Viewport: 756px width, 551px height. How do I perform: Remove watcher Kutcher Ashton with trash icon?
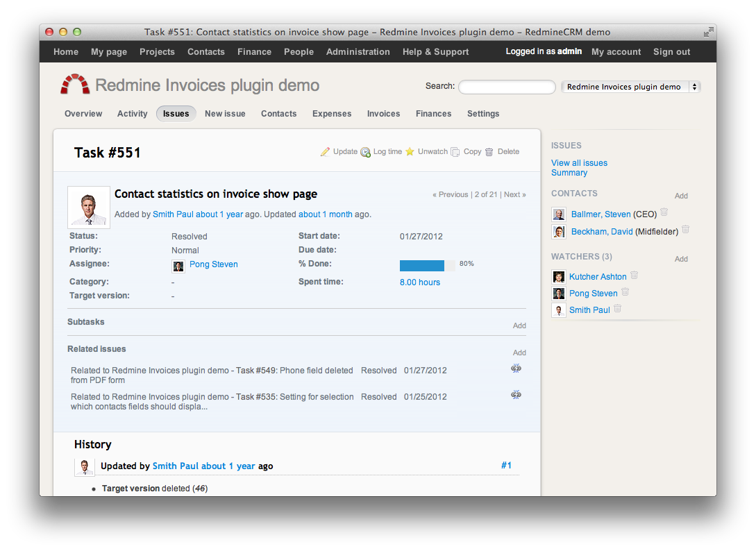coord(634,275)
